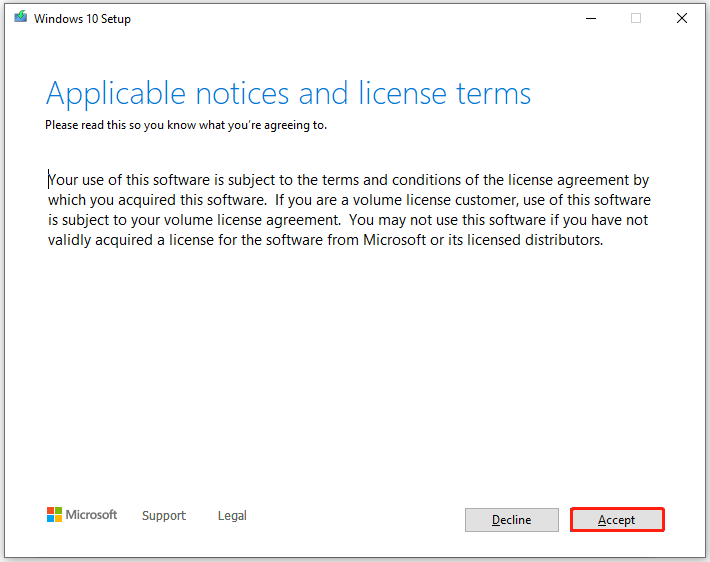710x562 pixels.
Task: Open the Legal link
Action: point(232,515)
